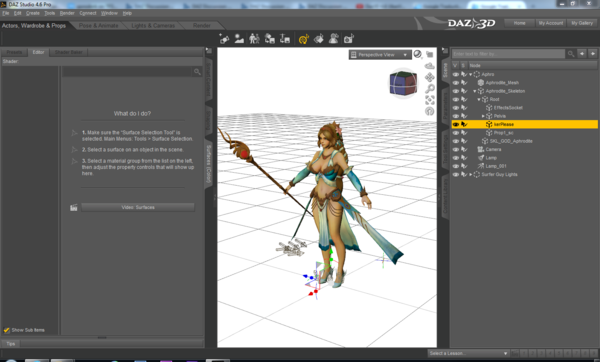Click the Shader search input field

[x=128, y=72]
